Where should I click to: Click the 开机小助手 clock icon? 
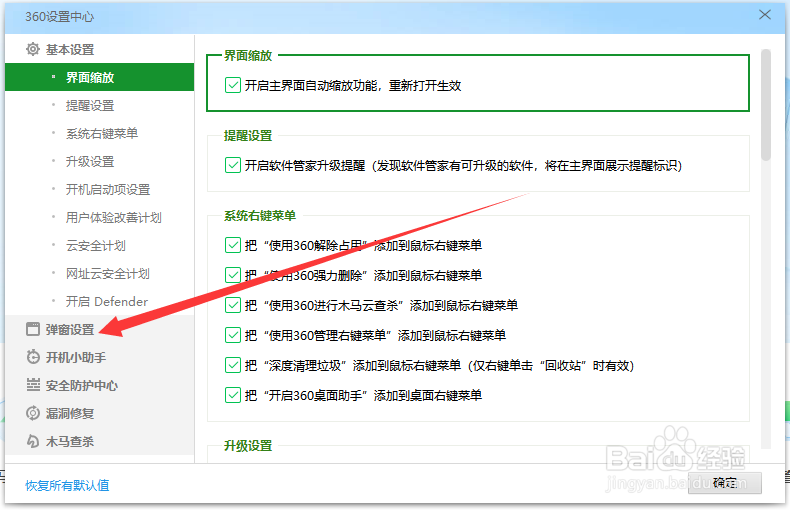(x=33, y=357)
